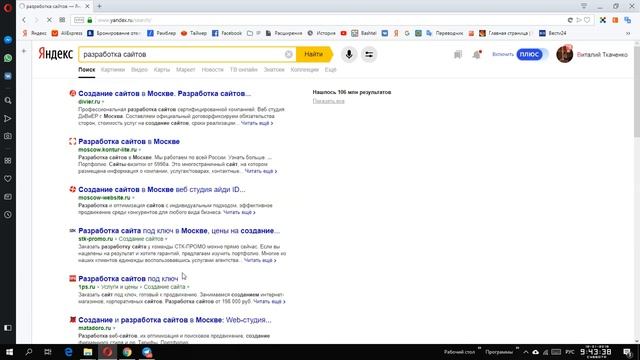
Task: Open Facebook Messenger in Opera sidebar
Action: pos(8,40)
